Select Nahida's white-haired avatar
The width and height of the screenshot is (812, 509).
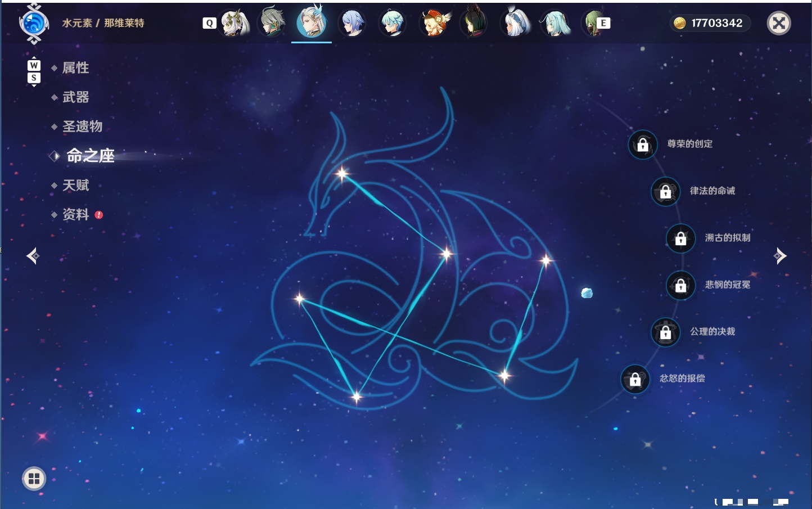(234, 23)
